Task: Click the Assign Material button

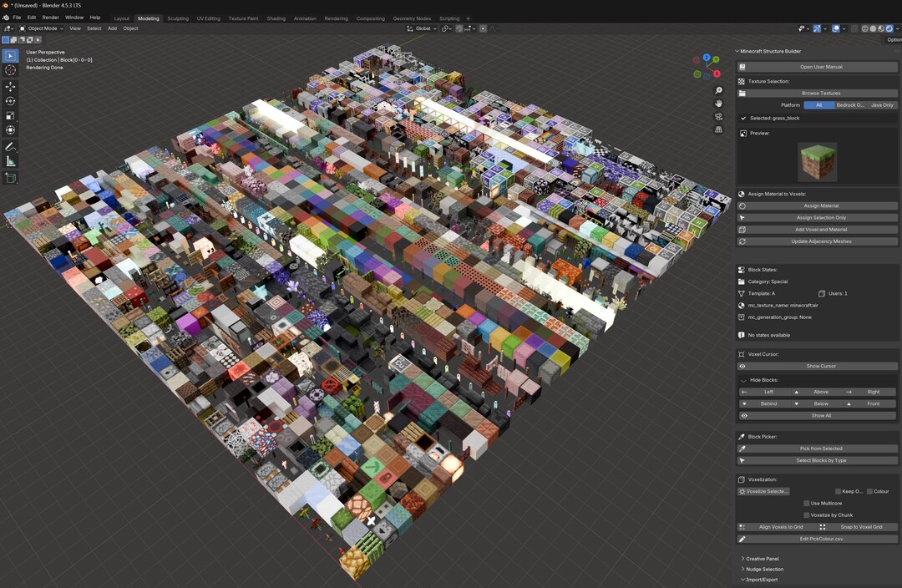Action: pyautogui.click(x=817, y=206)
